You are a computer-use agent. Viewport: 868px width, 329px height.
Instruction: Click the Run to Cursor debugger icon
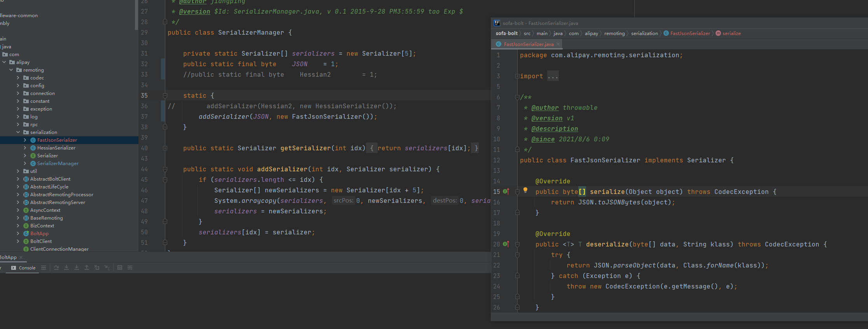(107, 268)
